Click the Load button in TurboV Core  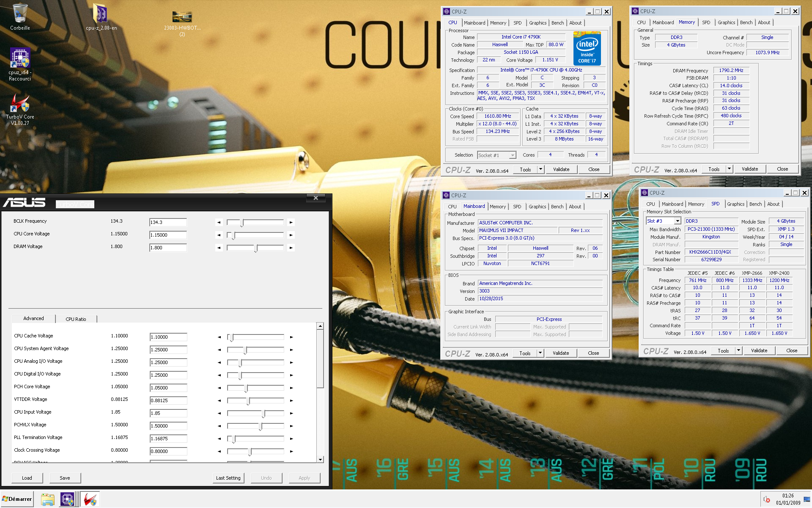click(x=27, y=478)
